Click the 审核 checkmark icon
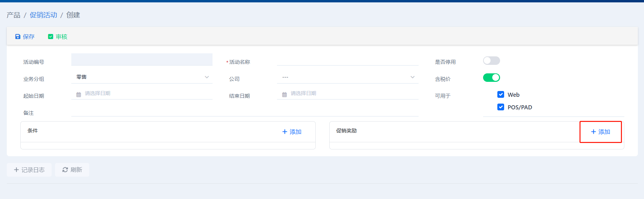The height and width of the screenshot is (199, 644). [x=51, y=37]
